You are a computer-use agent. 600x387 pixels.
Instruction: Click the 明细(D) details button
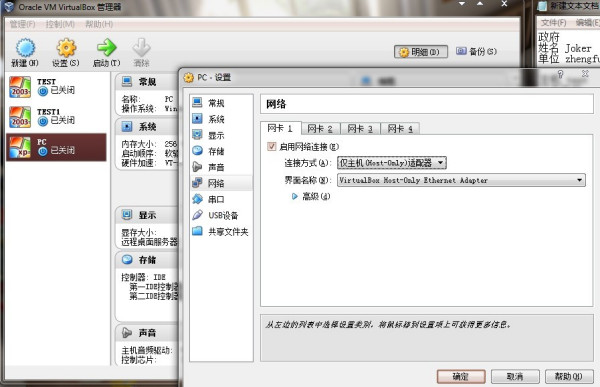coord(421,52)
